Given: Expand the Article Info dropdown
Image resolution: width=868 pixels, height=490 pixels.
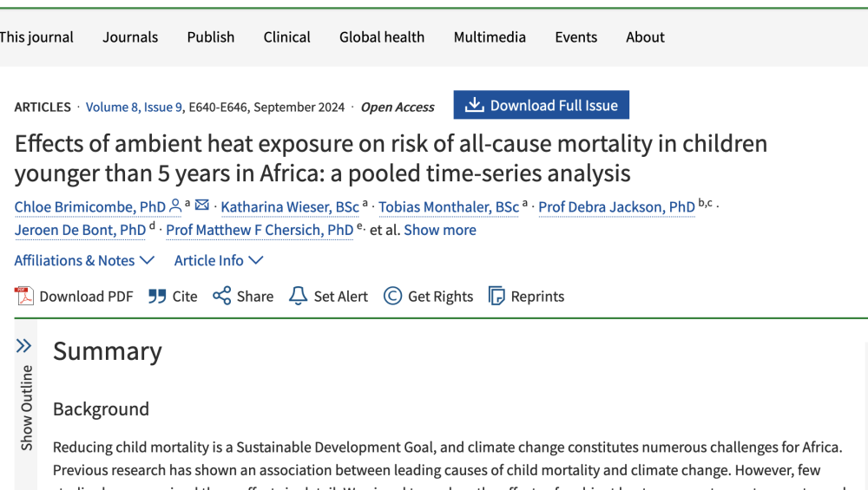Looking at the screenshot, I should point(219,260).
